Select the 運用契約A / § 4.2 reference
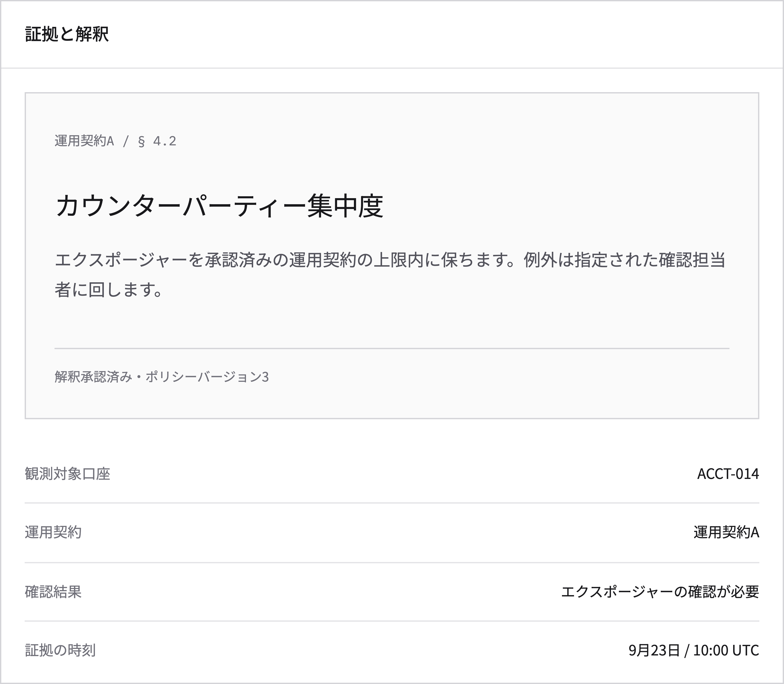Viewport: 784px width, 684px height. (115, 141)
